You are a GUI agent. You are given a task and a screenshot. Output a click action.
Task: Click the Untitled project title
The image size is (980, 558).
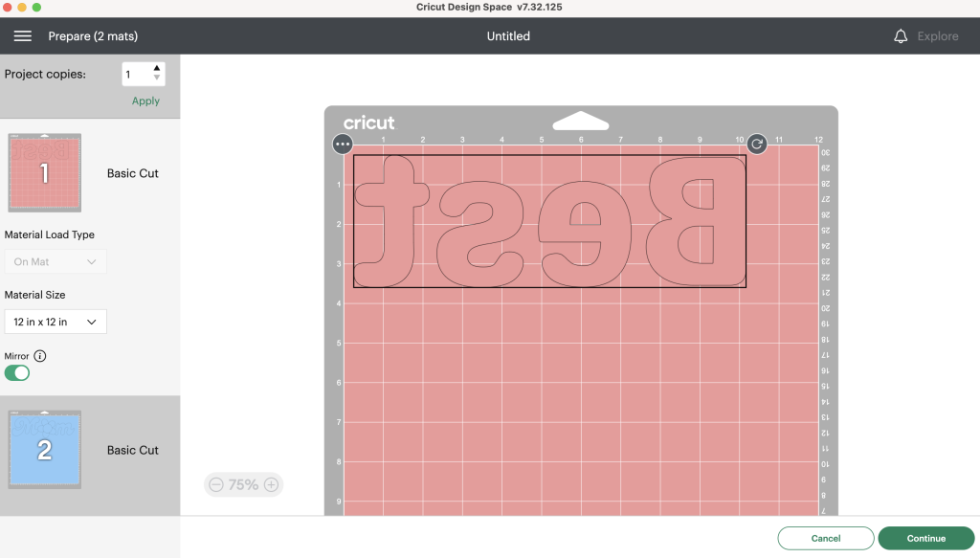(508, 36)
